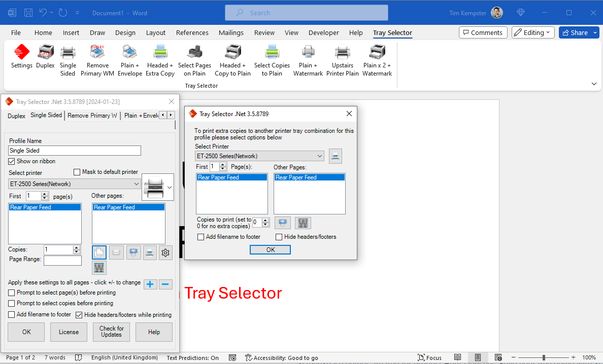Select the Duplex profile tab

coord(17,116)
